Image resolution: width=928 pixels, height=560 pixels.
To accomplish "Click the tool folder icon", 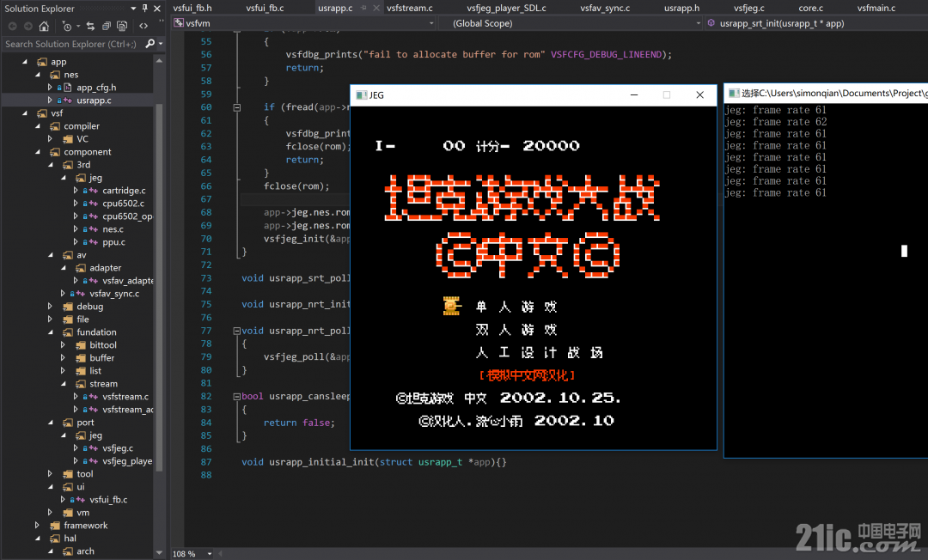I will (x=68, y=473).
